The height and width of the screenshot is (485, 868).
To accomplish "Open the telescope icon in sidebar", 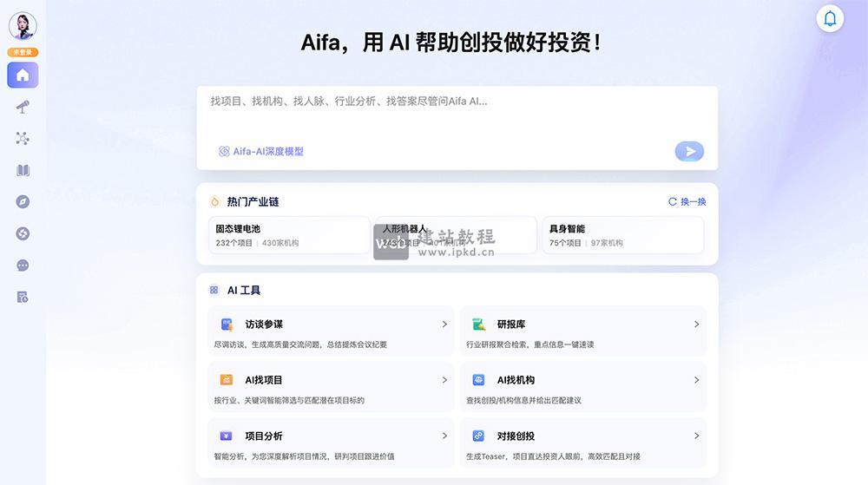I will (x=23, y=107).
